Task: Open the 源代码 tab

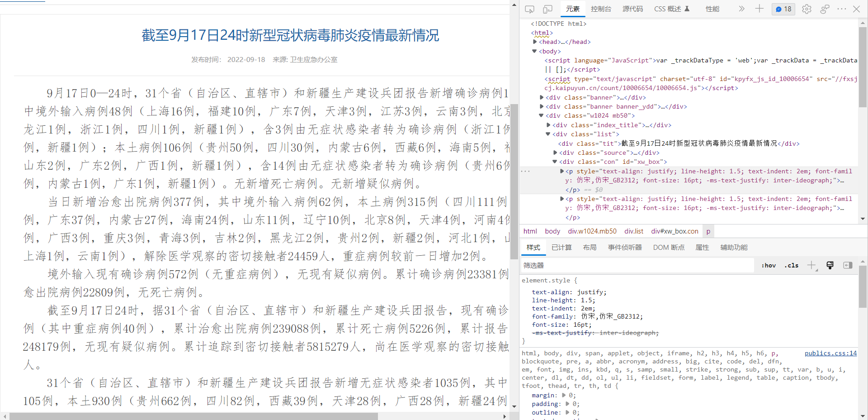Action: click(632, 9)
